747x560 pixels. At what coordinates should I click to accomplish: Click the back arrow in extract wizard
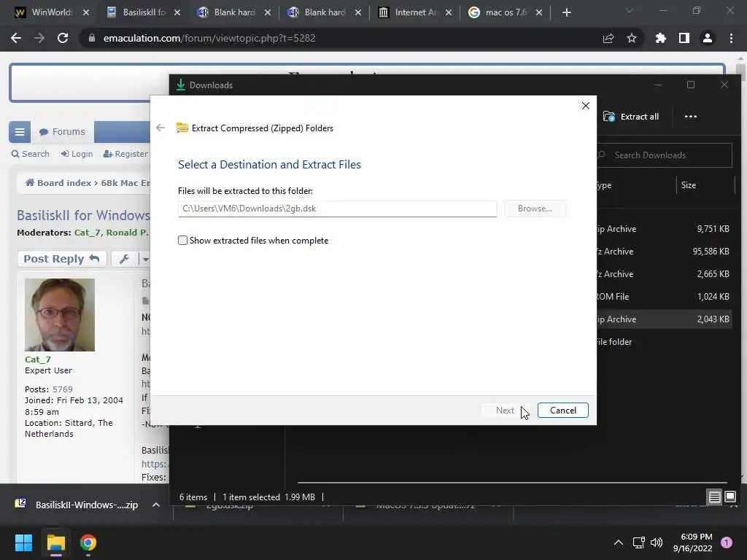(160, 128)
